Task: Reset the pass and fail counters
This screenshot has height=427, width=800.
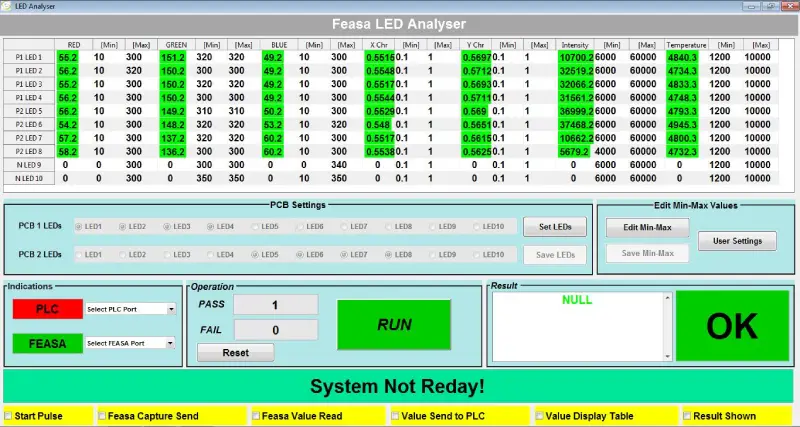Action: click(236, 353)
